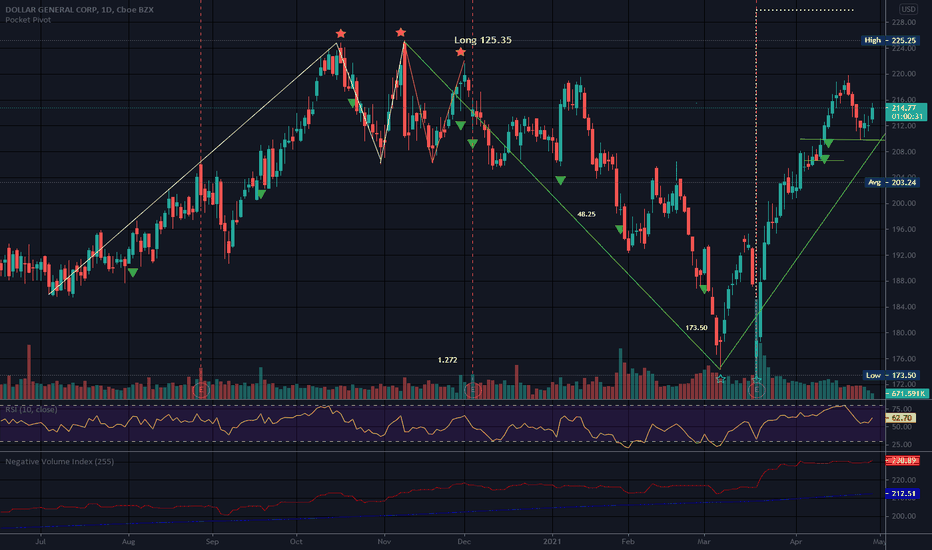Select the Long 125.35 annotation

coord(483,40)
